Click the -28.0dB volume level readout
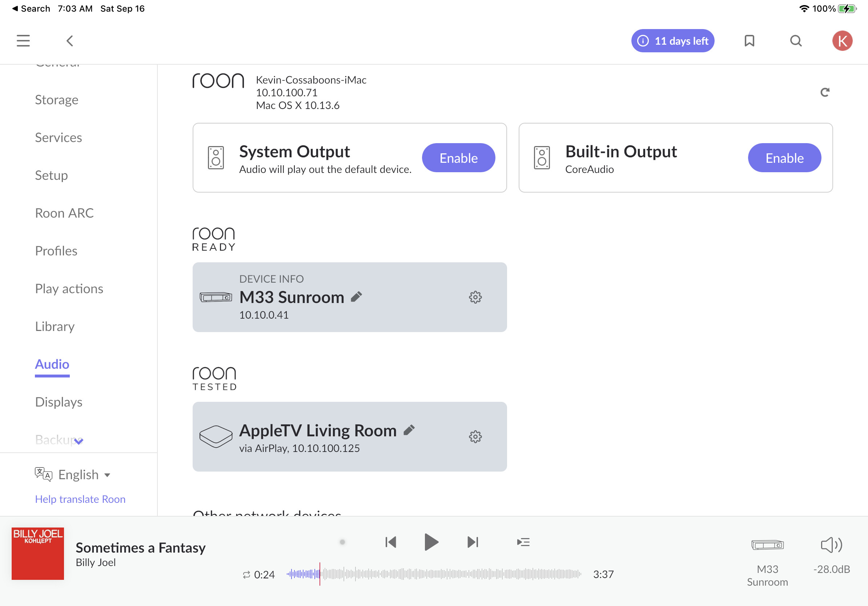 pos(831,569)
